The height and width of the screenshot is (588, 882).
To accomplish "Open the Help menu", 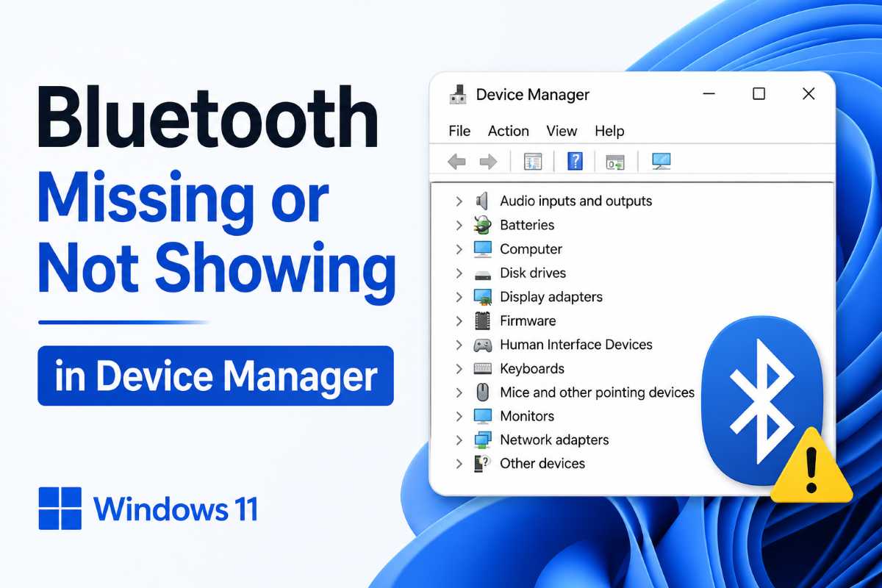I will (609, 131).
